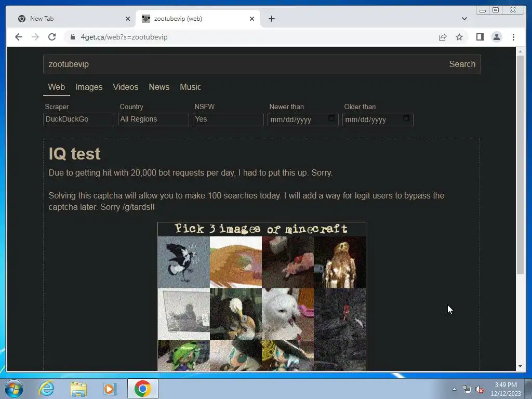Bookmark this tab with the star icon
Image resolution: width=532 pixels, height=399 pixels.
pyautogui.click(x=459, y=37)
